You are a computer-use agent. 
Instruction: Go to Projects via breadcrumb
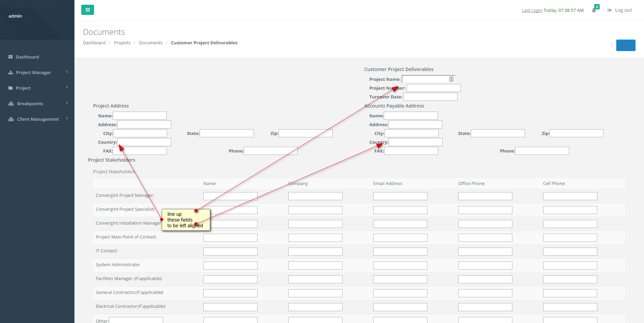[122, 43]
